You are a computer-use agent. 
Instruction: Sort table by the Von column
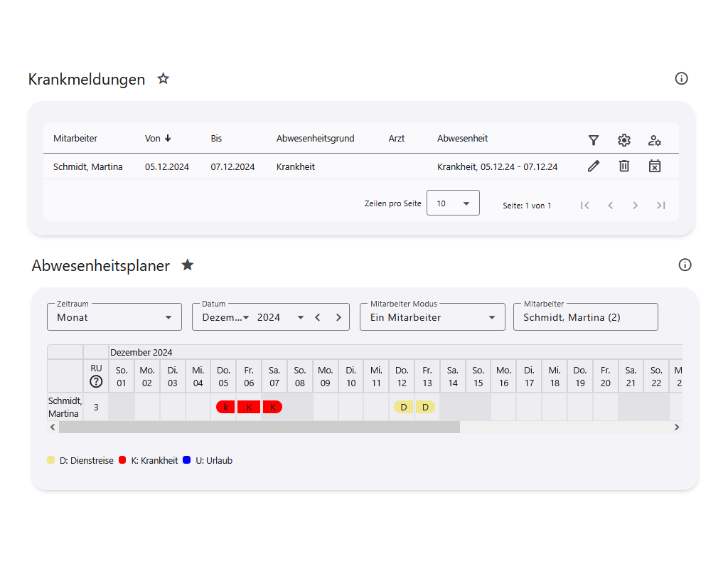click(158, 139)
